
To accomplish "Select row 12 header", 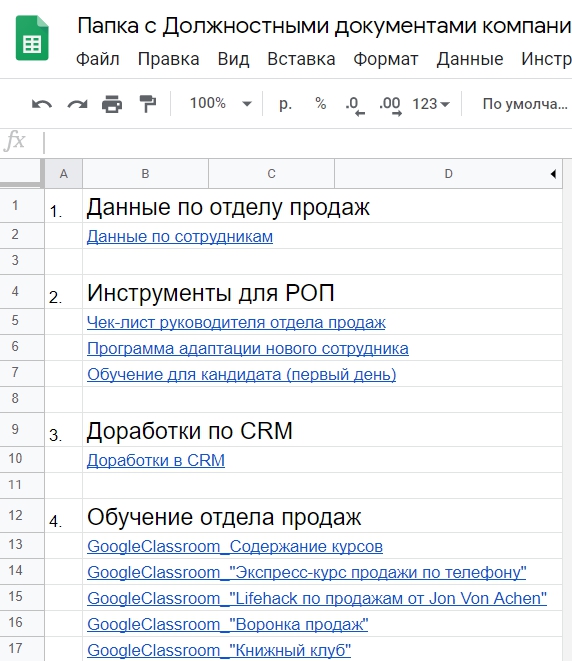I will pyautogui.click(x=22, y=516).
